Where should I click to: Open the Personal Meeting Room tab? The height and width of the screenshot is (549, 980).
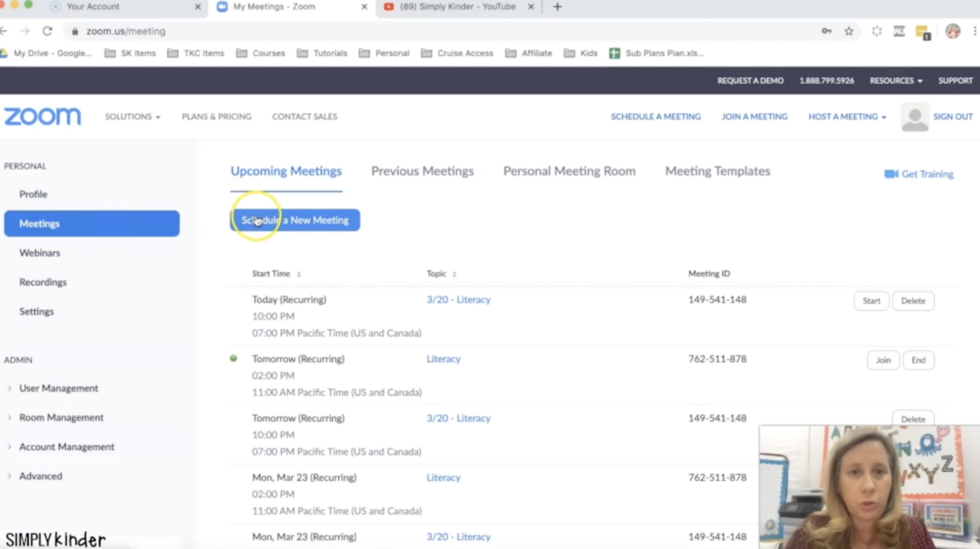point(569,171)
